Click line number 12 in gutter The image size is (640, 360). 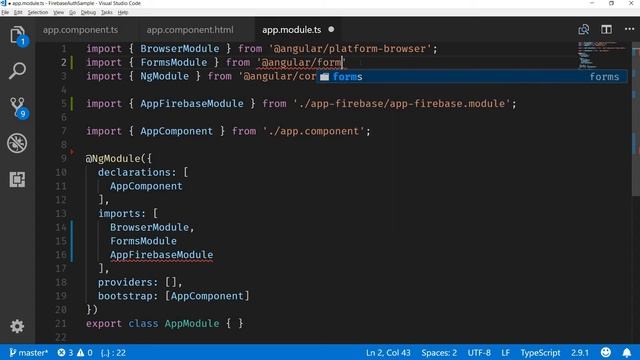click(x=61, y=200)
